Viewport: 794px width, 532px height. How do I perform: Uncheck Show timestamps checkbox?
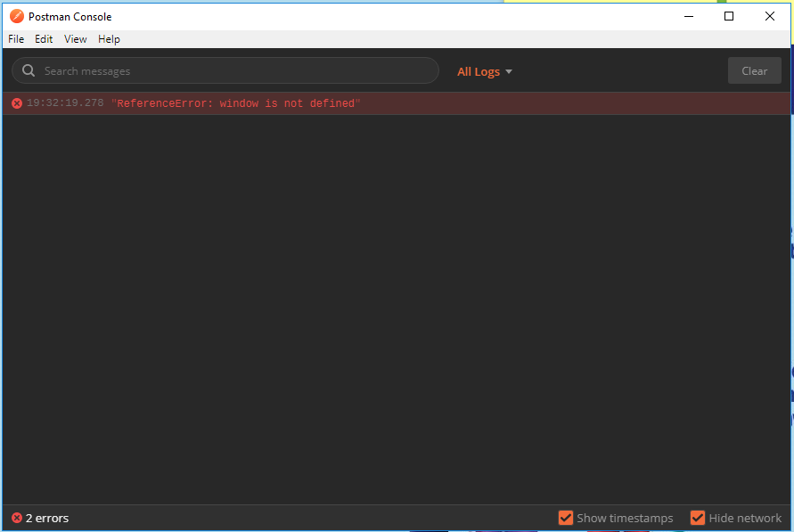[x=566, y=518]
